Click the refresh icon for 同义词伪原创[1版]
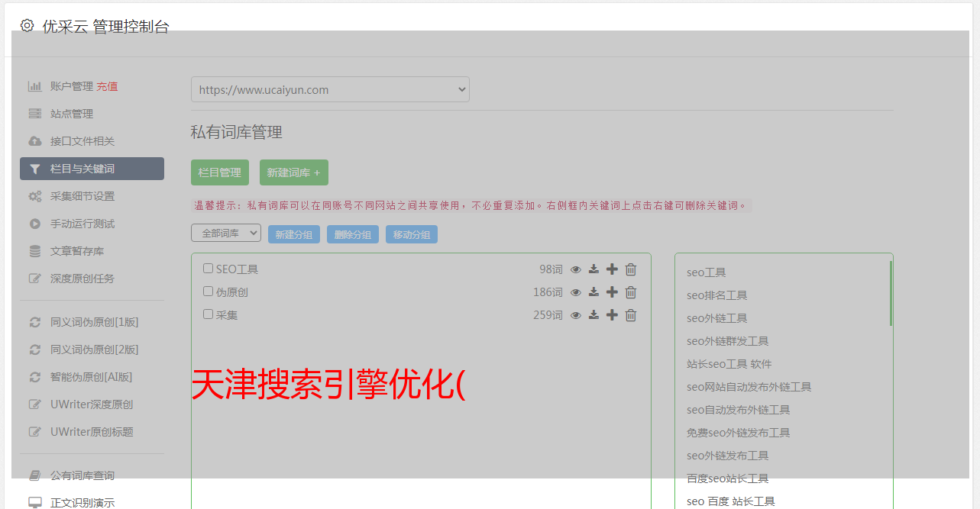Viewport: 980px width, 509px height. pyautogui.click(x=35, y=322)
